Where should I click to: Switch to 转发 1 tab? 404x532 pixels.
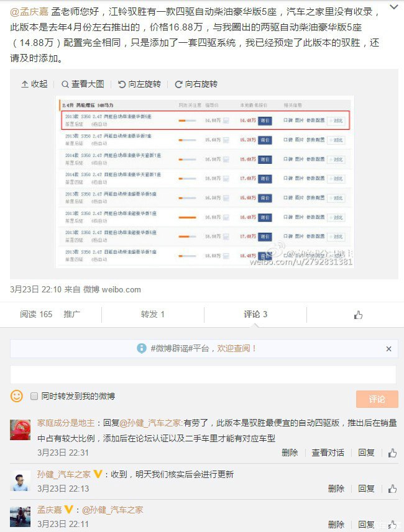pos(152,314)
